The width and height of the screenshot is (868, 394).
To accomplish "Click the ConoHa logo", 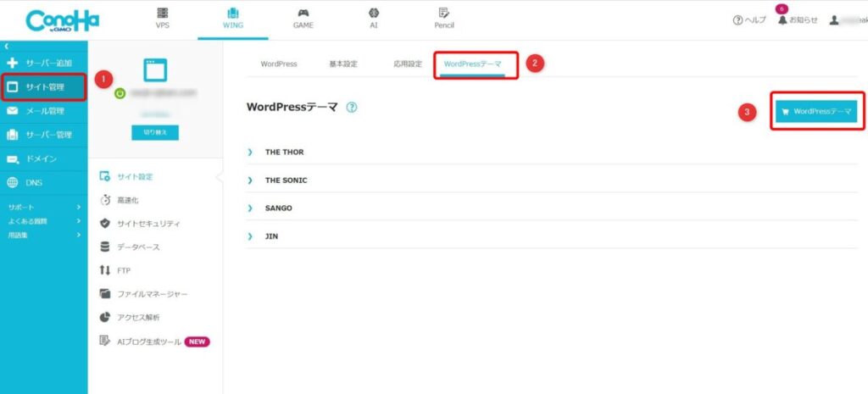I will click(x=63, y=20).
